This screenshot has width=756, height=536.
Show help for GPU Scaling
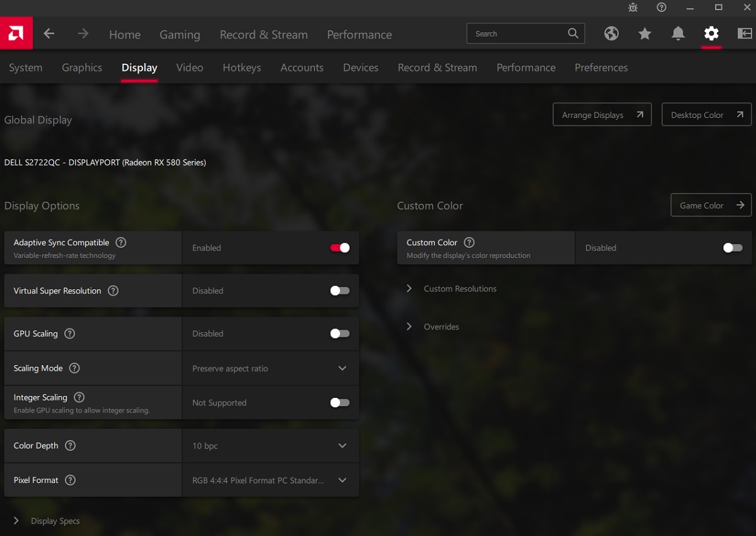pos(70,334)
